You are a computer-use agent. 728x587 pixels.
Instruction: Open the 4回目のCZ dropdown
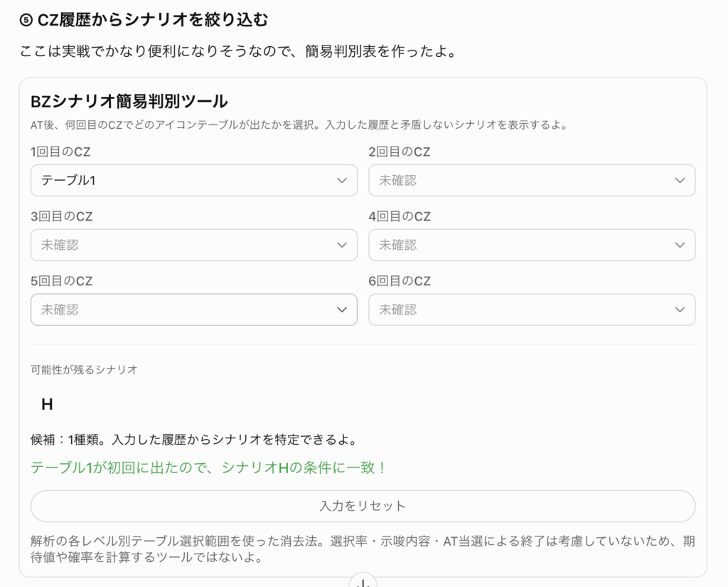pos(532,245)
